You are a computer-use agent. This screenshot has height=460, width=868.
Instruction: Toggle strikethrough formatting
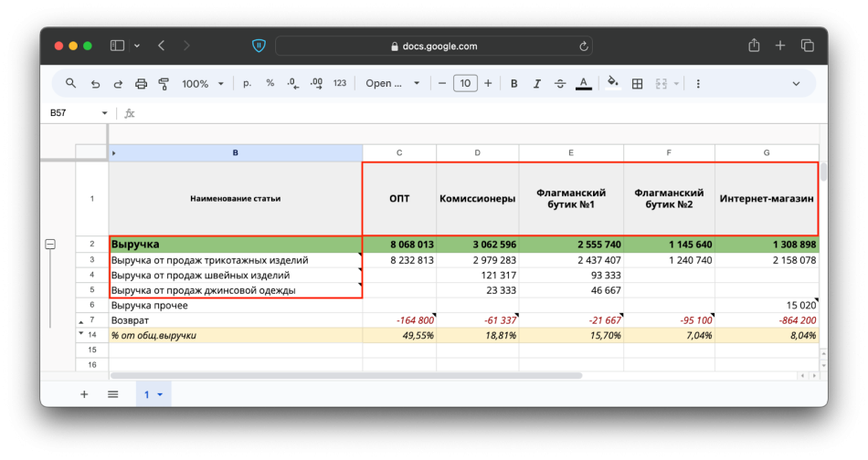[x=560, y=83]
